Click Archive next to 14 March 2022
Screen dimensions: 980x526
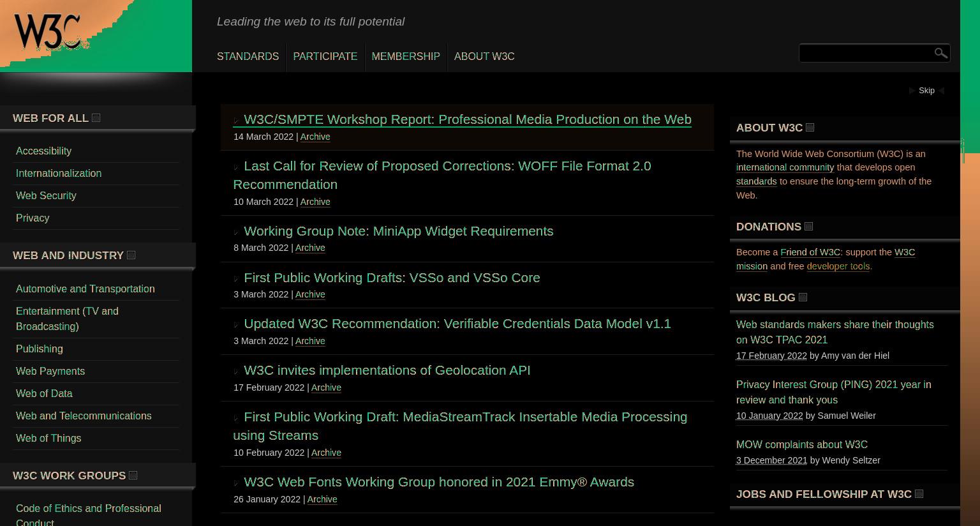coord(315,137)
